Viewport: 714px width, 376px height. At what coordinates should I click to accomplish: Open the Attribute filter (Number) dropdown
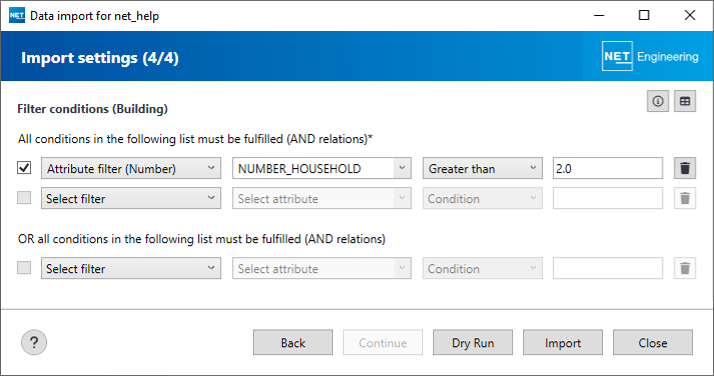(131, 168)
